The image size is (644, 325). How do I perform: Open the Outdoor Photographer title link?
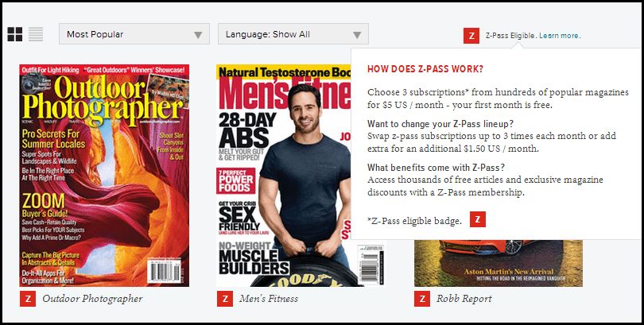(x=92, y=299)
